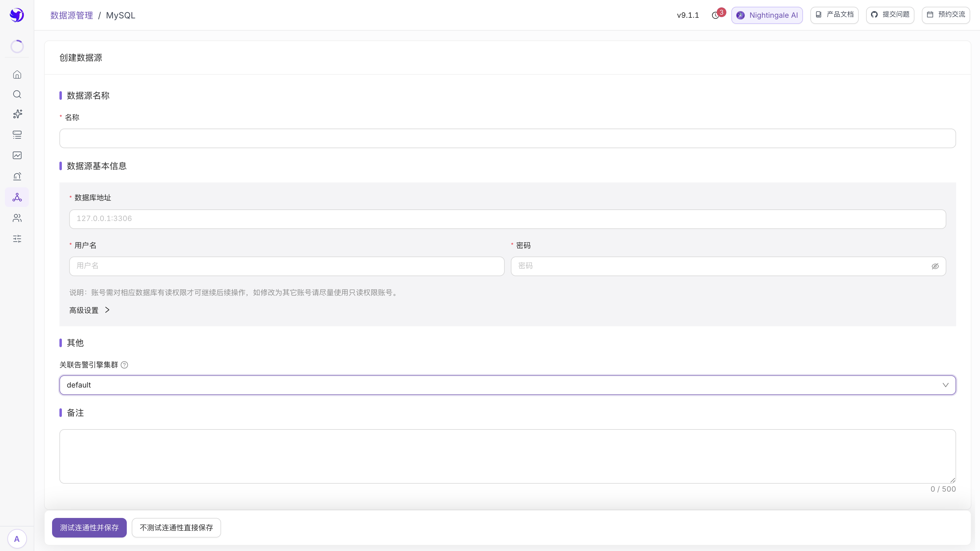This screenshot has width=980, height=551.
Task: Focus the 用户名 input field
Action: (287, 266)
